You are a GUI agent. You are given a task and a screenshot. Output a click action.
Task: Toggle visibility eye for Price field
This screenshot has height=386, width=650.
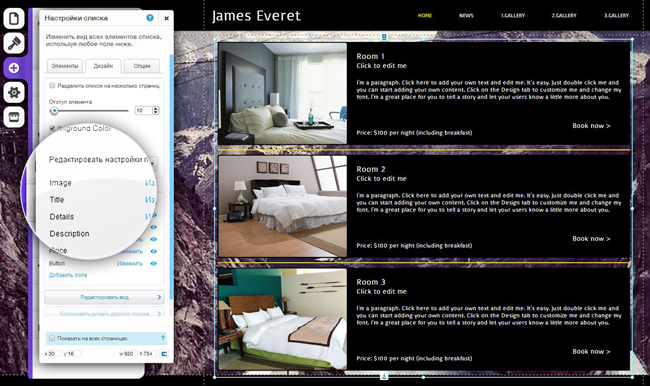pos(153,251)
